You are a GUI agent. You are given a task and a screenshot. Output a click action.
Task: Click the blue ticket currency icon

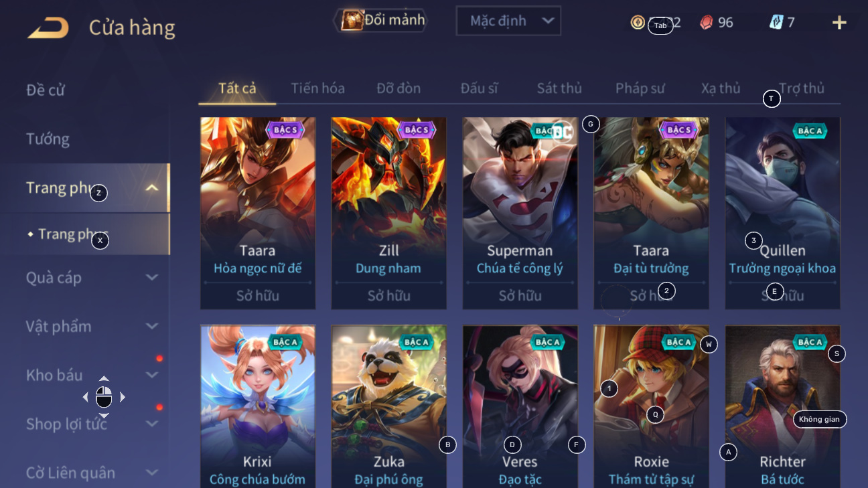click(x=776, y=23)
